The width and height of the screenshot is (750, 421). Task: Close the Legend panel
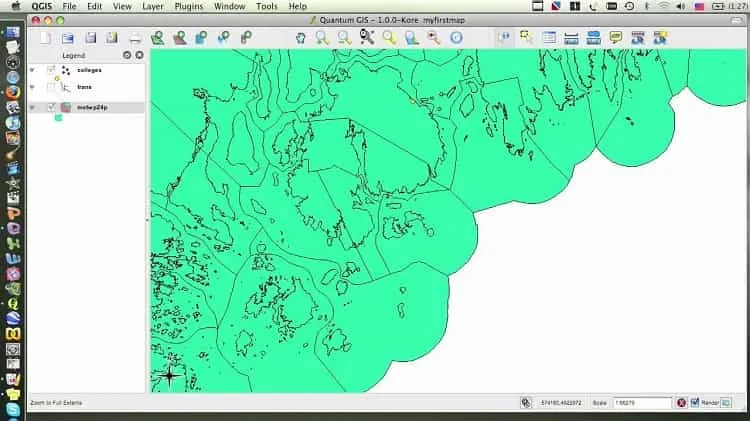(x=139, y=55)
